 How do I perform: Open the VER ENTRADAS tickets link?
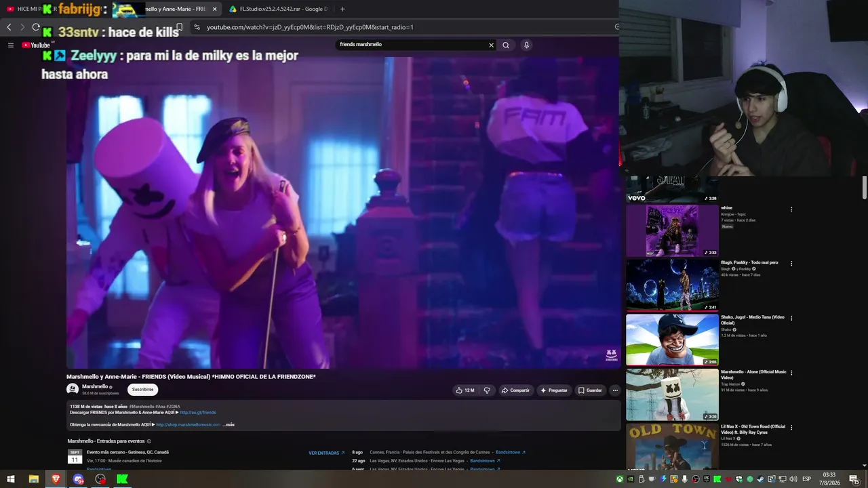[326, 453]
